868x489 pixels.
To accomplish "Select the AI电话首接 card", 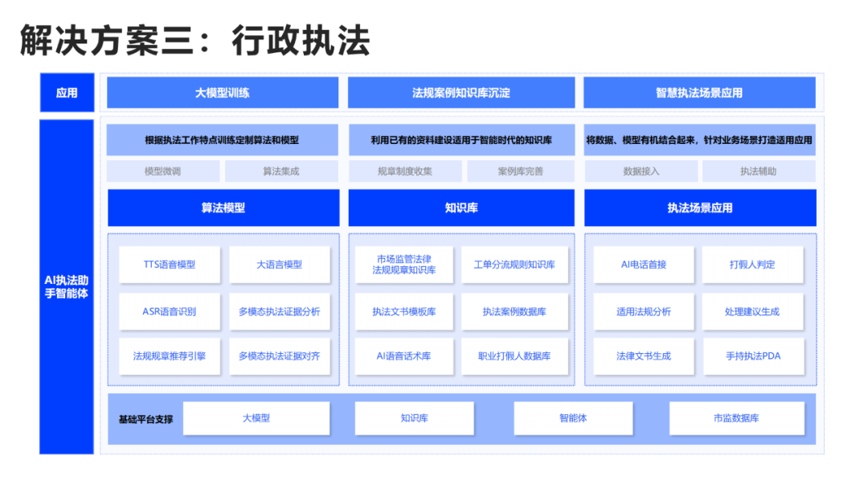I will click(643, 265).
